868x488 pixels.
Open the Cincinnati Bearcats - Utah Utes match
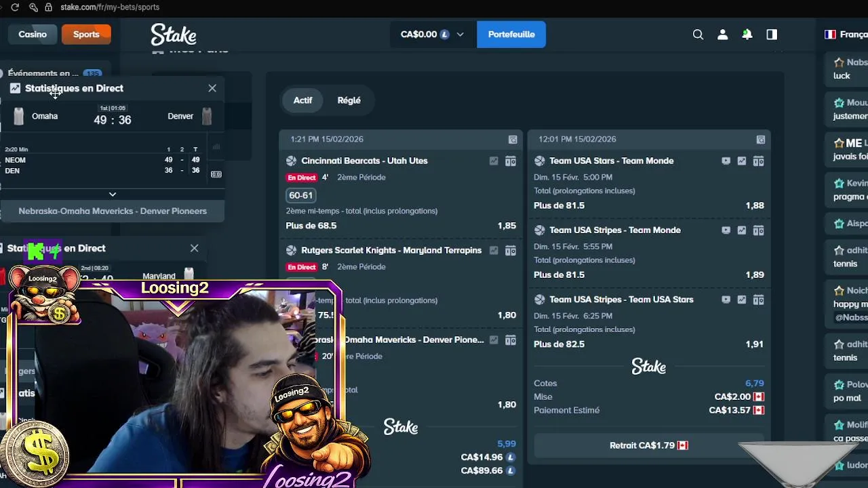[x=364, y=161]
